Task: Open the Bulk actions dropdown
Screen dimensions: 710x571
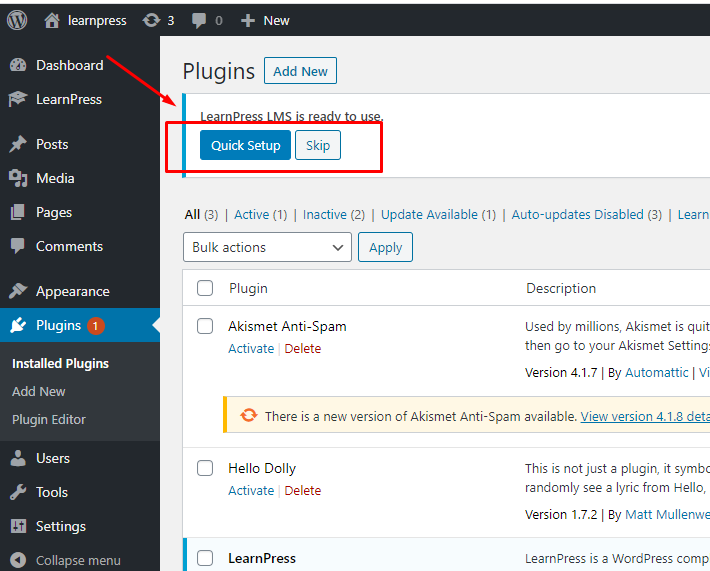Action: point(267,247)
